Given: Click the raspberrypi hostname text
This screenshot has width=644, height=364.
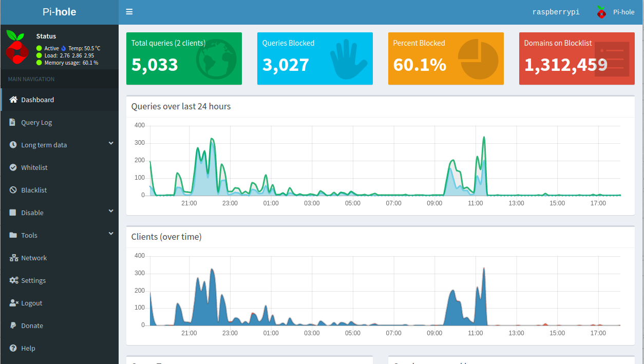Looking at the screenshot, I should tap(556, 12).
